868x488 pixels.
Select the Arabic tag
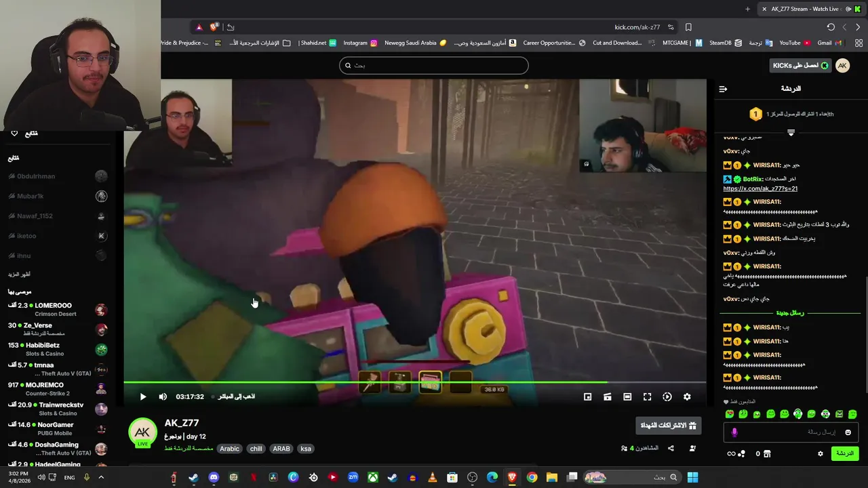(x=229, y=449)
